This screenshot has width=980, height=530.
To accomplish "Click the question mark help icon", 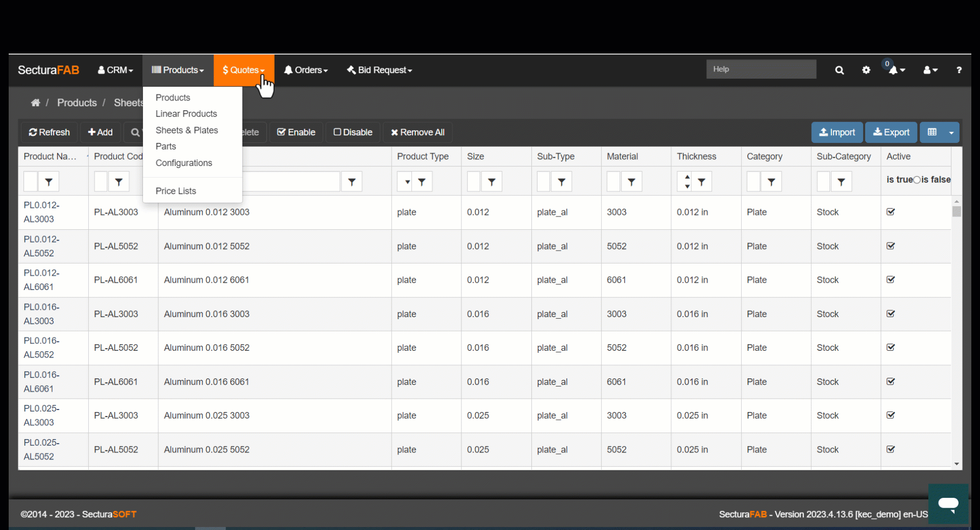I will (959, 70).
